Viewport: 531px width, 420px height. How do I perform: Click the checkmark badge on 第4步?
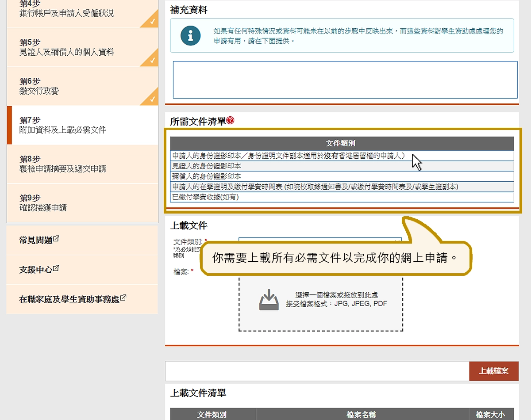coord(152,20)
